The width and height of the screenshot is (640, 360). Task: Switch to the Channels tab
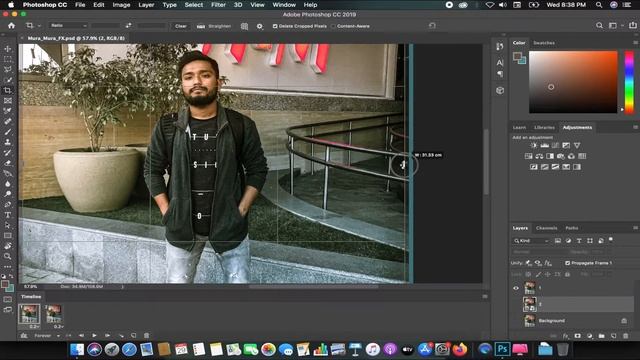coord(546,228)
